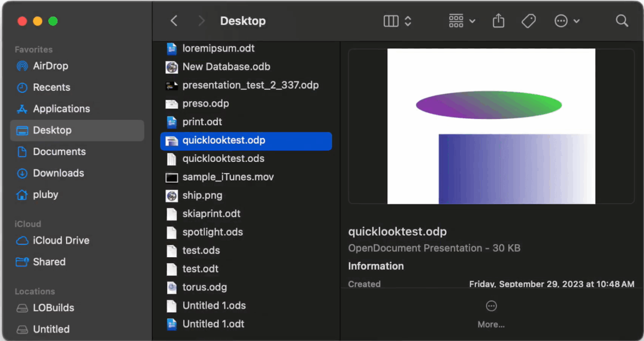Click the iCloud Drive cloud icon
This screenshot has width=644, height=341.
(22, 241)
